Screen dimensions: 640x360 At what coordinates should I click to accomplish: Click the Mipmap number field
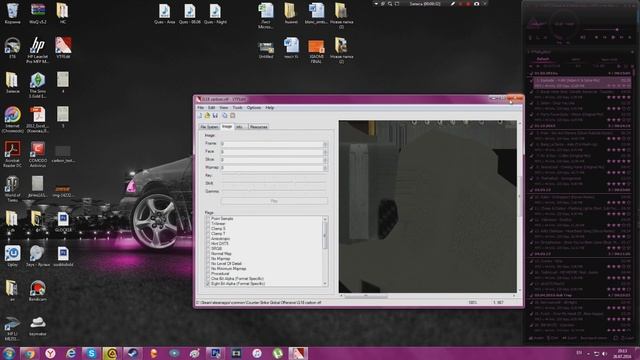click(272, 168)
